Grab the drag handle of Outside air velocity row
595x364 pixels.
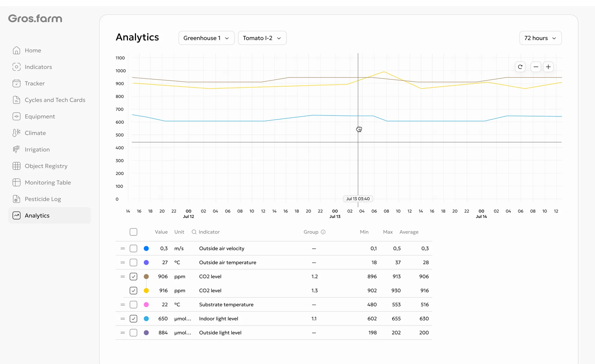click(123, 248)
